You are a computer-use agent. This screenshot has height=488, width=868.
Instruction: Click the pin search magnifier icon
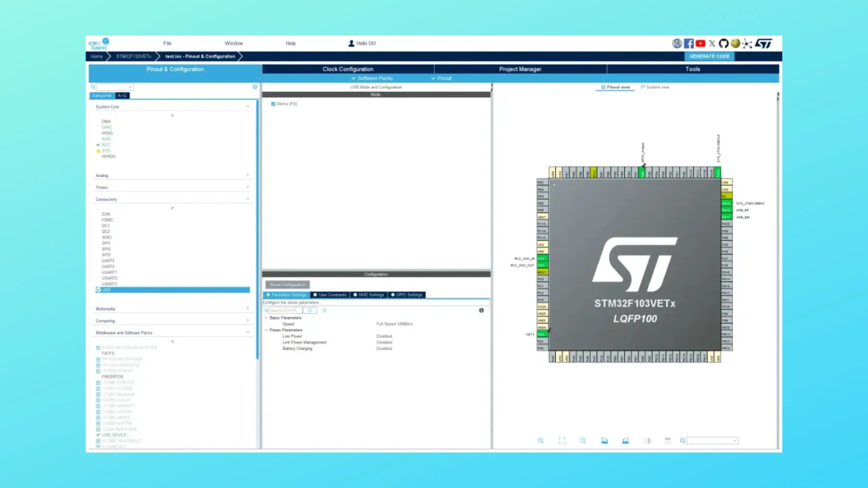pyautogui.click(x=683, y=441)
